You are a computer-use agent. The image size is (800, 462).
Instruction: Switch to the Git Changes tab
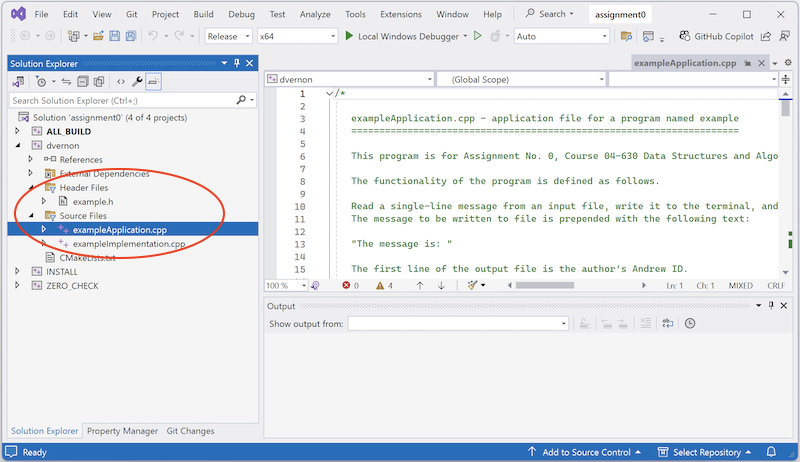[190, 431]
